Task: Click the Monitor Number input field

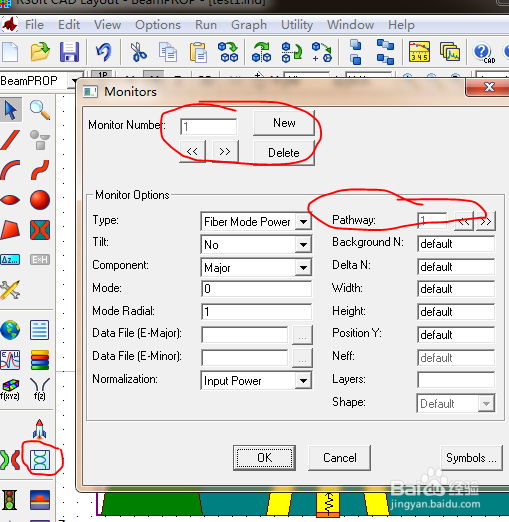Action: [209, 126]
